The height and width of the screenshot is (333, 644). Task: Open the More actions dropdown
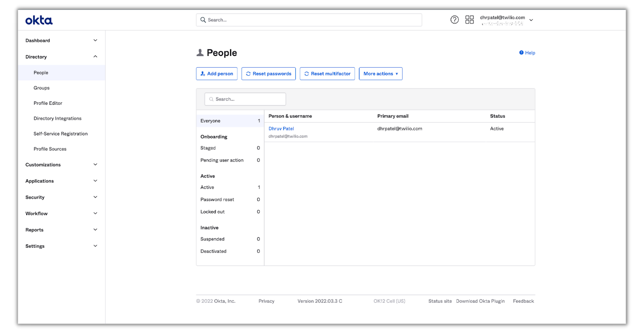[x=381, y=74]
